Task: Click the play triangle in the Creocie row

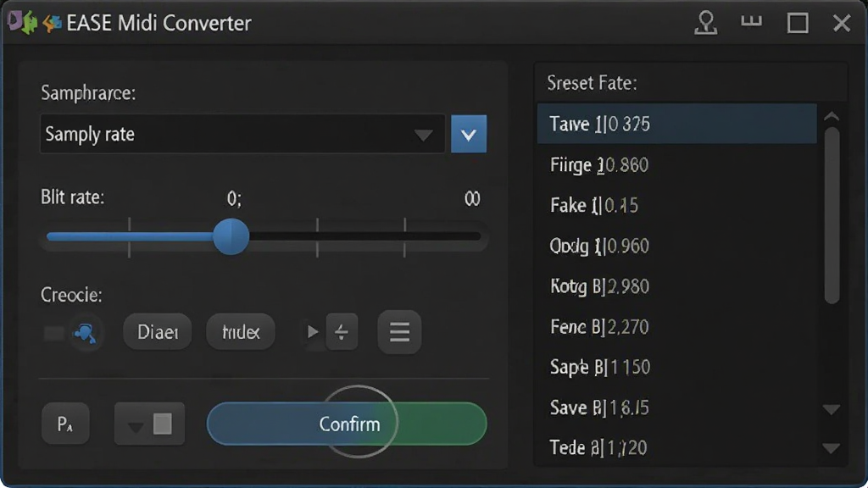Action: (312, 332)
